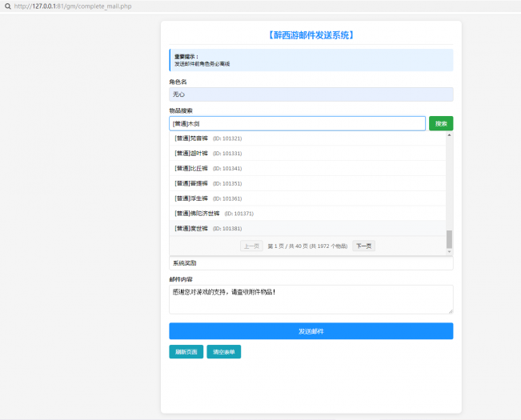Select [普通]浮生裤 with ID 101361

pos(192,198)
